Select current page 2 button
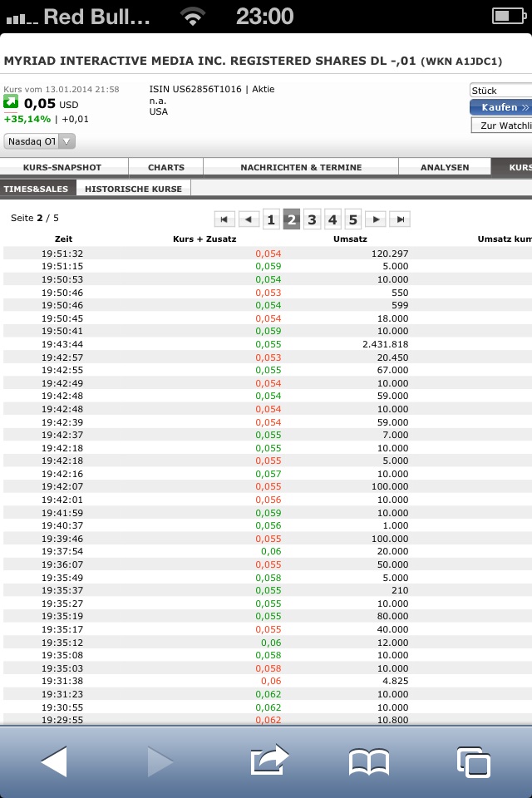Image resolution: width=532 pixels, height=798 pixels. coord(291,219)
